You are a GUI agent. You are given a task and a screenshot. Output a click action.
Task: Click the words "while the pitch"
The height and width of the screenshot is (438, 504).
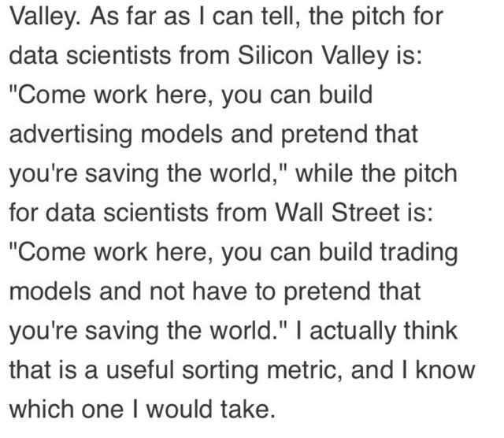376,174
